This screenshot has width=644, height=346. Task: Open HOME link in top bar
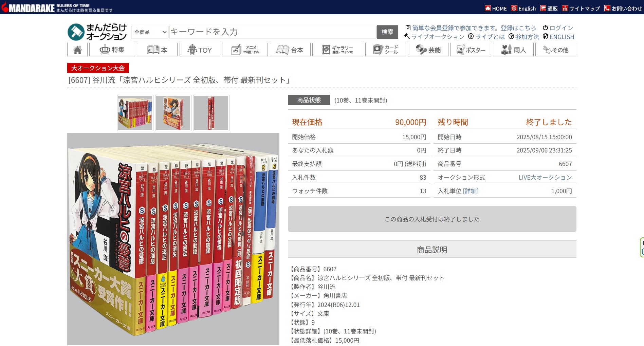pyautogui.click(x=496, y=8)
